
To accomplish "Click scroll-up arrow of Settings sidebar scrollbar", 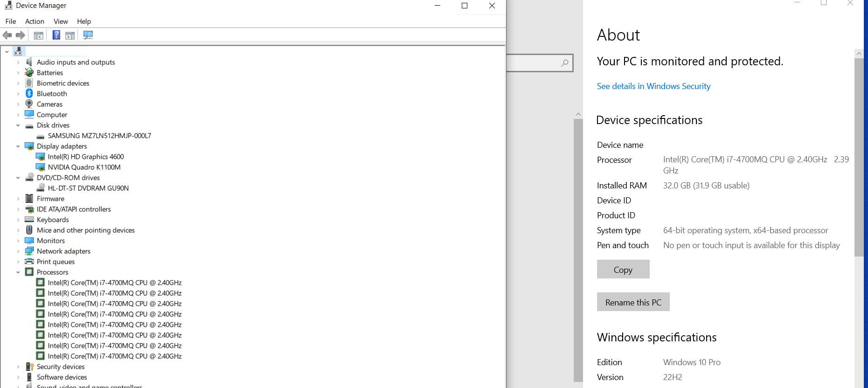I will [x=578, y=114].
